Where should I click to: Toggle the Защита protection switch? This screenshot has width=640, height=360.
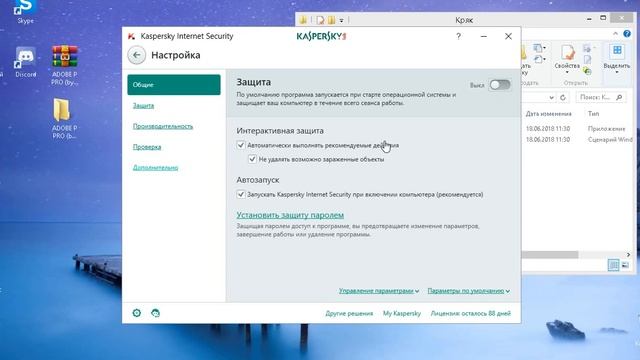point(500,85)
